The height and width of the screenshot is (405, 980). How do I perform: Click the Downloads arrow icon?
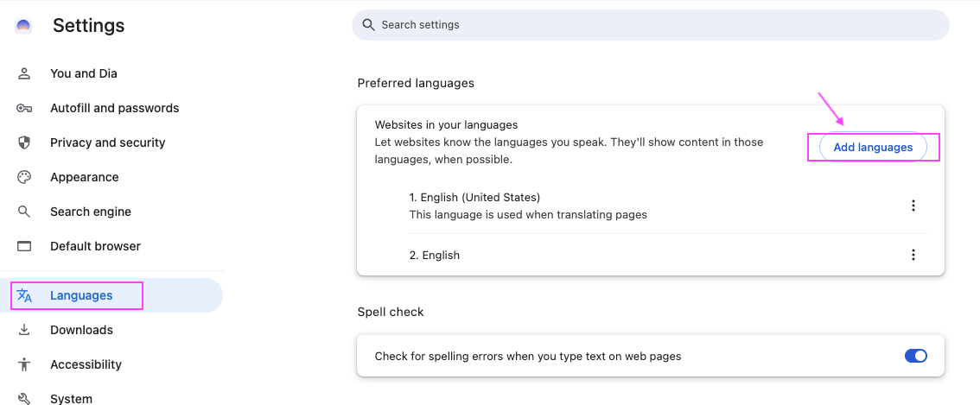coord(23,330)
